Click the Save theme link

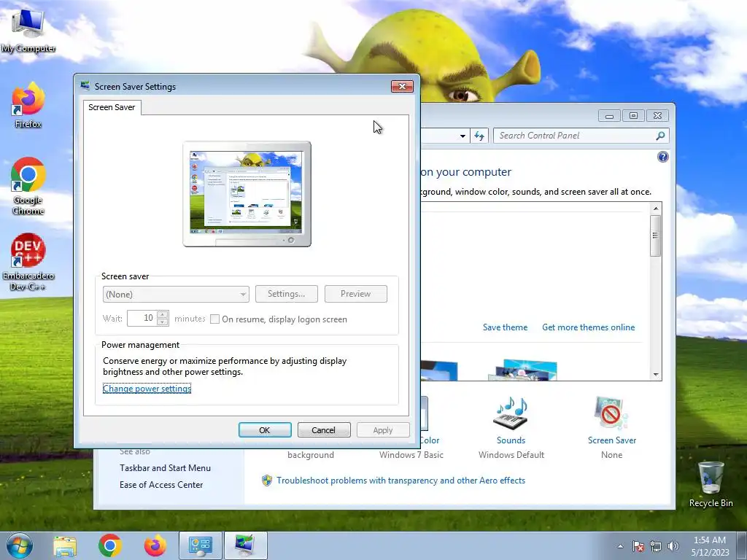[x=505, y=327]
